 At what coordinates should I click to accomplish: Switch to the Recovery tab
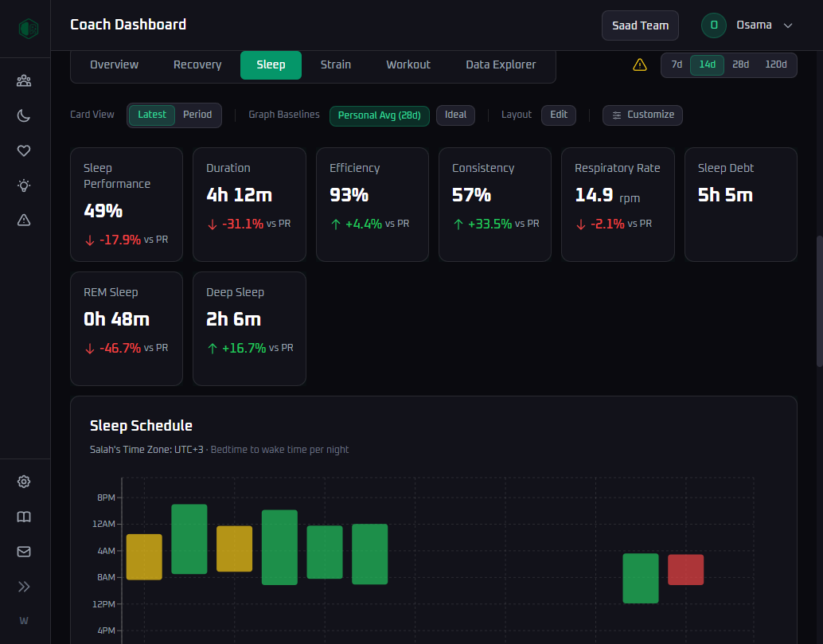pos(197,65)
